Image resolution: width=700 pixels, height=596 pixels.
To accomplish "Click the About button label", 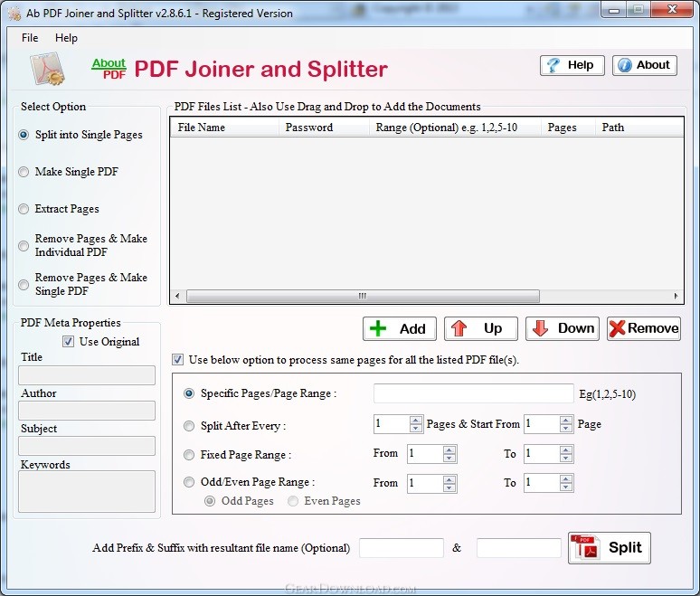I will point(653,65).
